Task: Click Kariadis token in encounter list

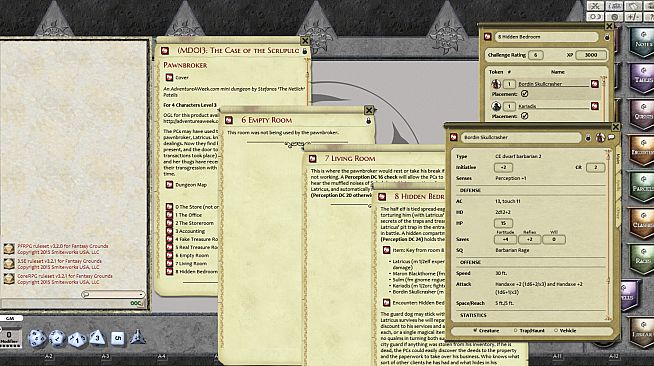Action: 496,106
